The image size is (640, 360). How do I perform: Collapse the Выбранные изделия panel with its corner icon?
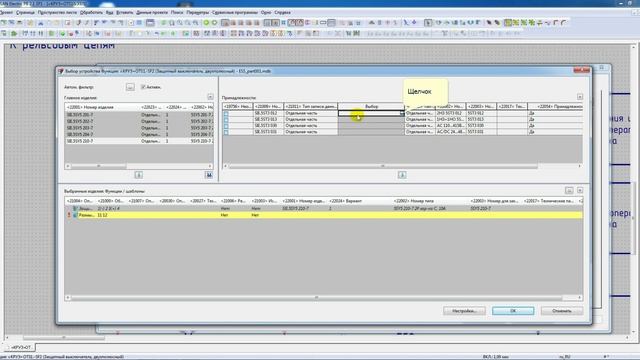(x=580, y=191)
